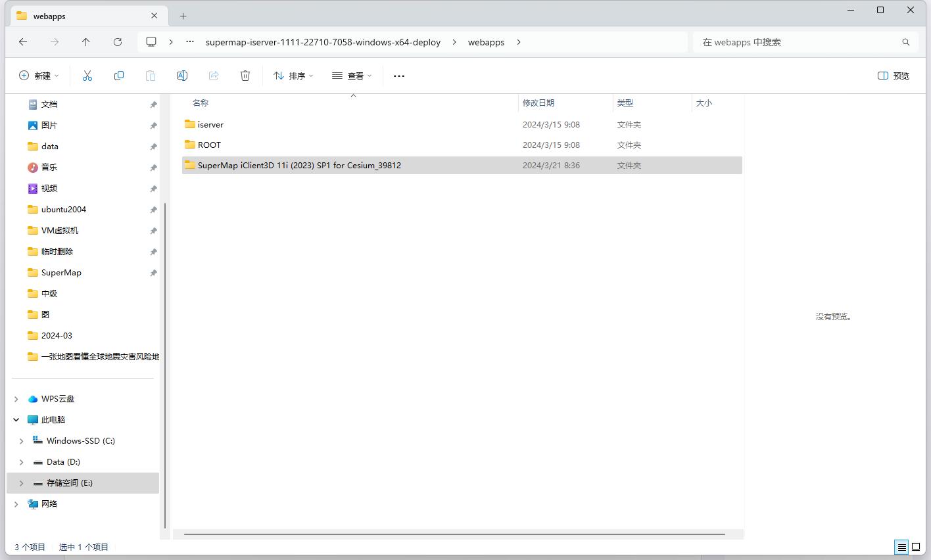Click the Delete trash can icon
Viewport: 931px width, 560px height.
coord(245,76)
